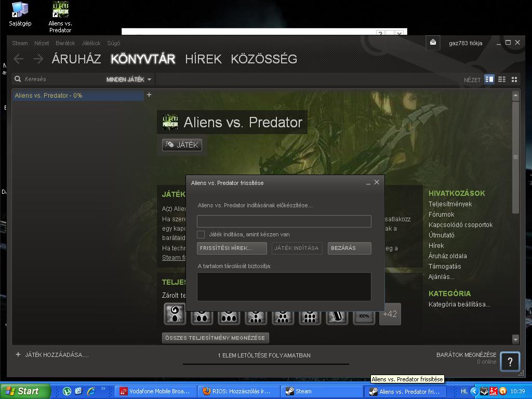Click BARÁTOK MEGNÉZÉSE label

(x=466, y=354)
